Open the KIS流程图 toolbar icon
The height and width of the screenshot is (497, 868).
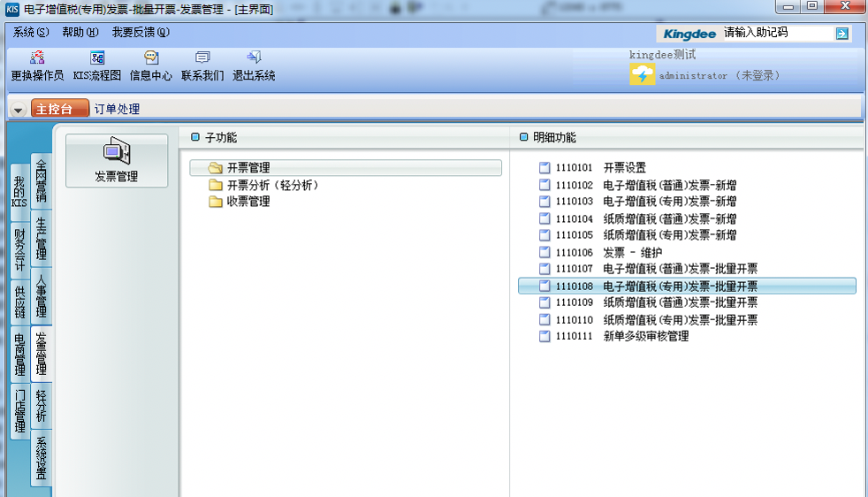pos(97,58)
